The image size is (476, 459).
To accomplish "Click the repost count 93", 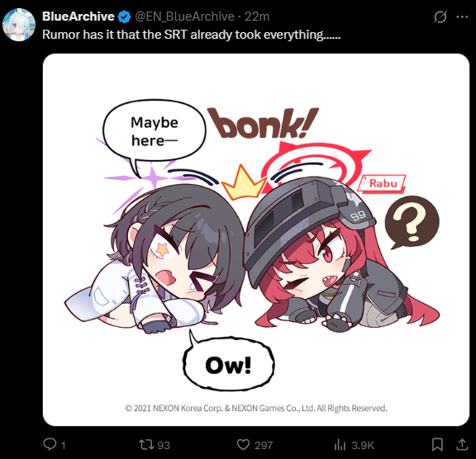I will pyautogui.click(x=164, y=445).
